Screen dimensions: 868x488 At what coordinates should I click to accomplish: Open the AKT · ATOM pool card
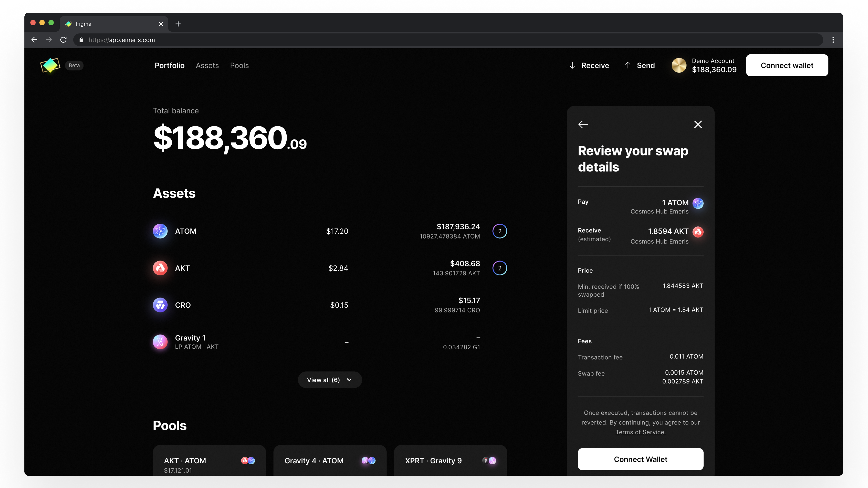pos(209,460)
